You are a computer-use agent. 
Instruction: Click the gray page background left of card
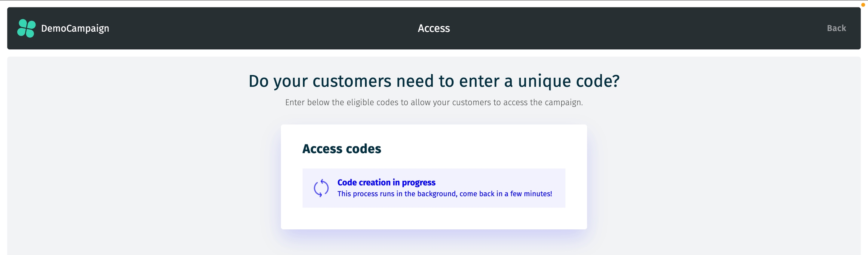coord(143,177)
